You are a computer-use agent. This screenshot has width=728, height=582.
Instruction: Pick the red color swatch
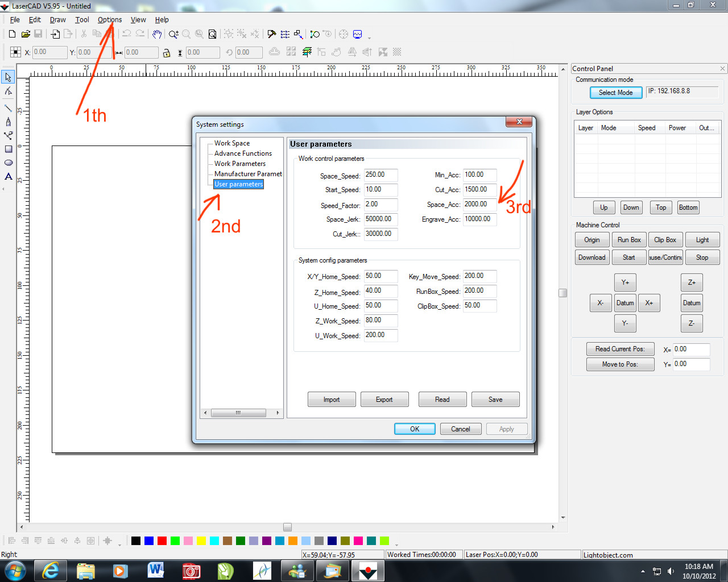click(162, 541)
